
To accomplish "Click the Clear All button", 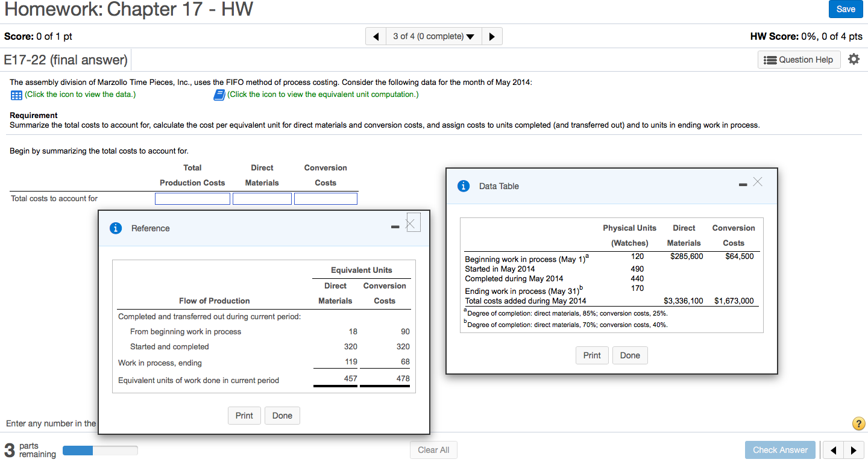I will tap(433, 450).
